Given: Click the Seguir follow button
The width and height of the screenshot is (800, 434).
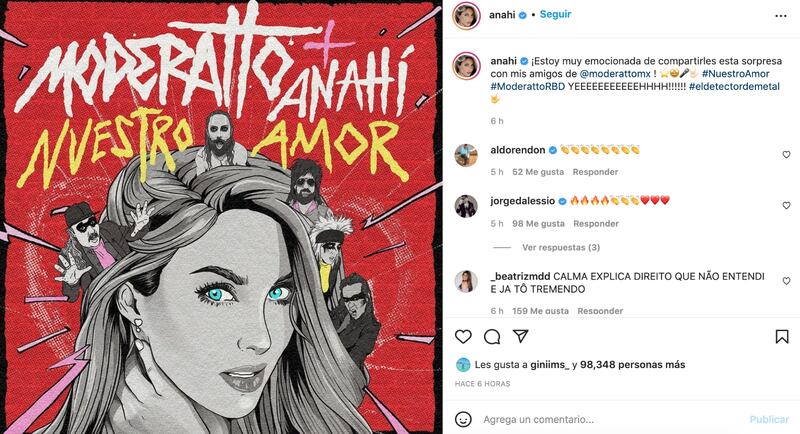Looking at the screenshot, I should click(x=555, y=14).
